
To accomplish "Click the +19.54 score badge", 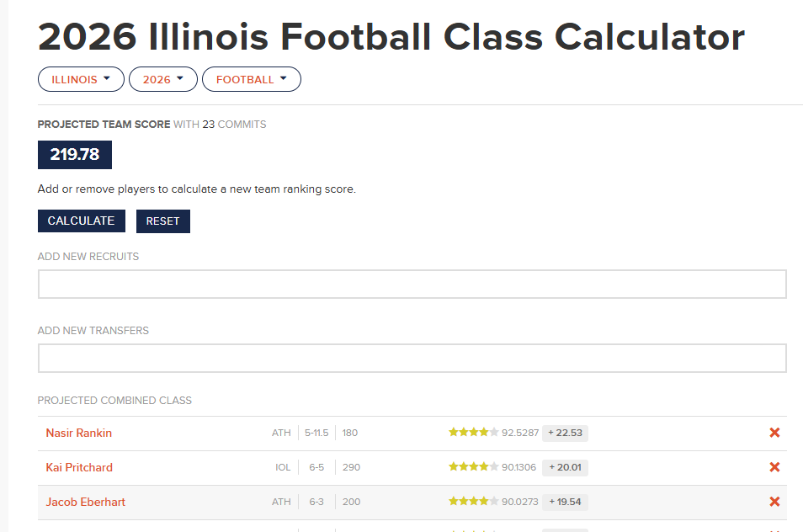I will click(x=565, y=502).
